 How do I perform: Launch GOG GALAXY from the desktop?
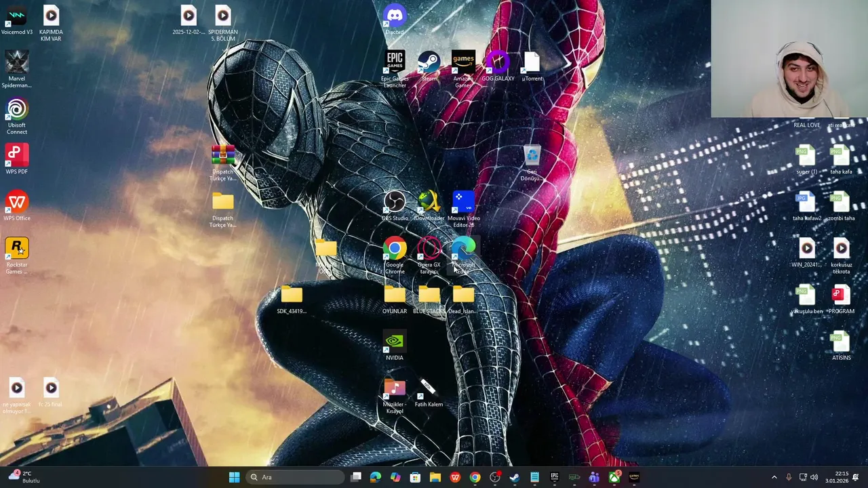[x=498, y=66]
